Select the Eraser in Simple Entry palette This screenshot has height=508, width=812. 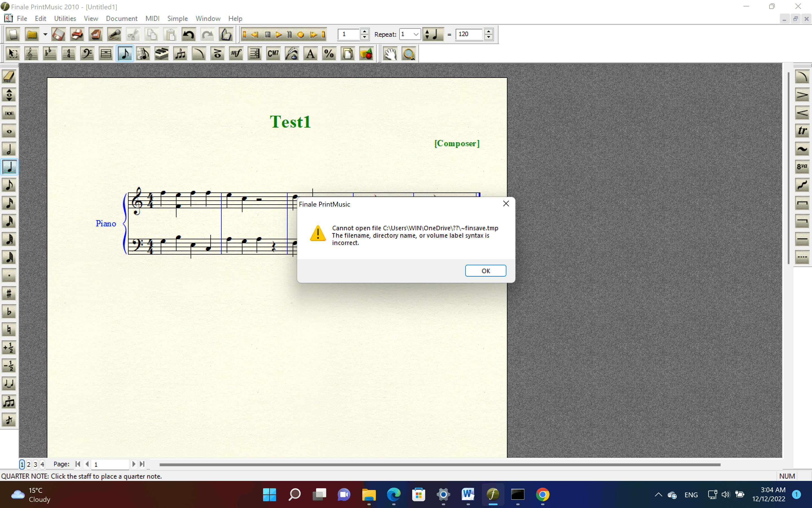(9, 77)
